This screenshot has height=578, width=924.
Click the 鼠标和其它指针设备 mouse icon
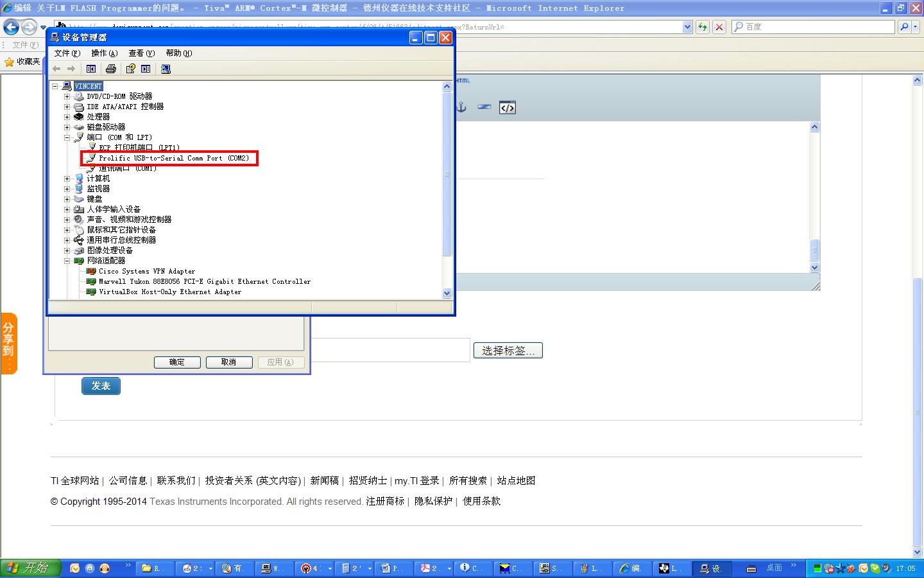78,230
